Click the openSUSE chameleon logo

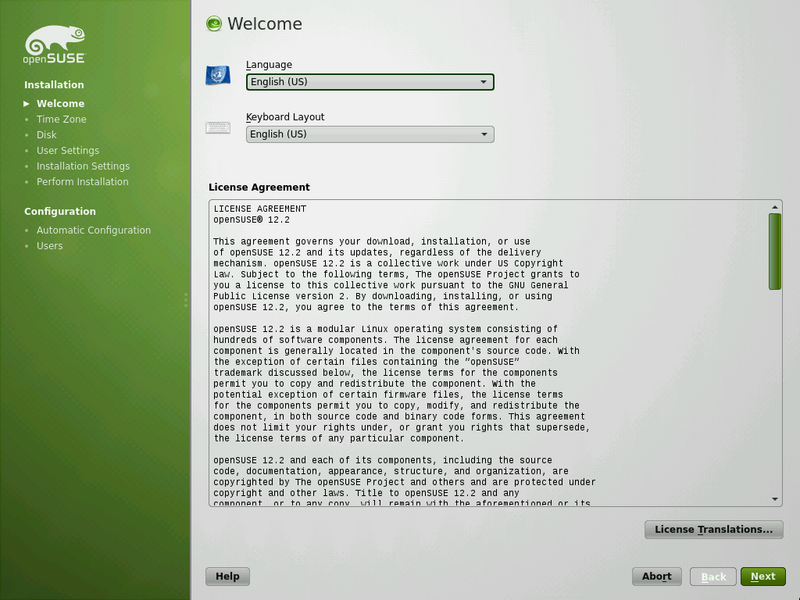pos(55,44)
